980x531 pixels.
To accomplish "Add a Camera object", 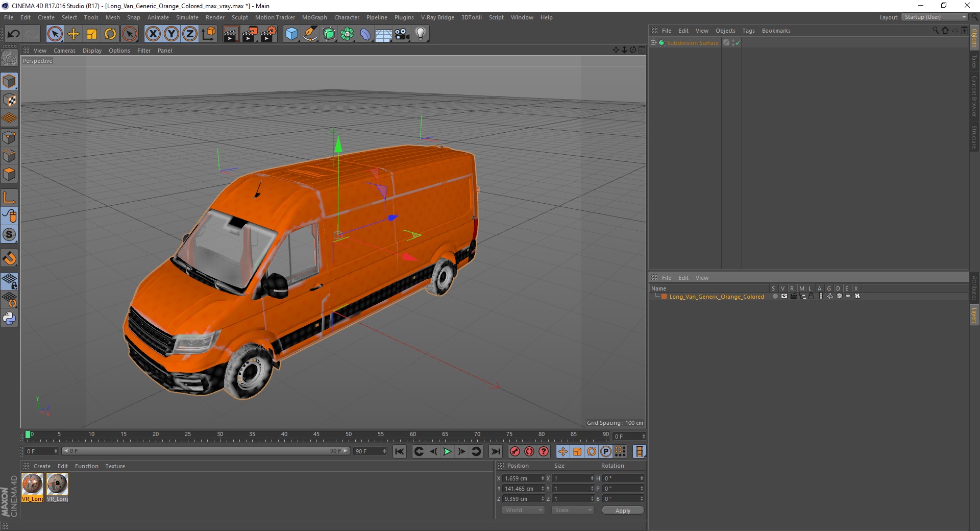I will [x=402, y=34].
